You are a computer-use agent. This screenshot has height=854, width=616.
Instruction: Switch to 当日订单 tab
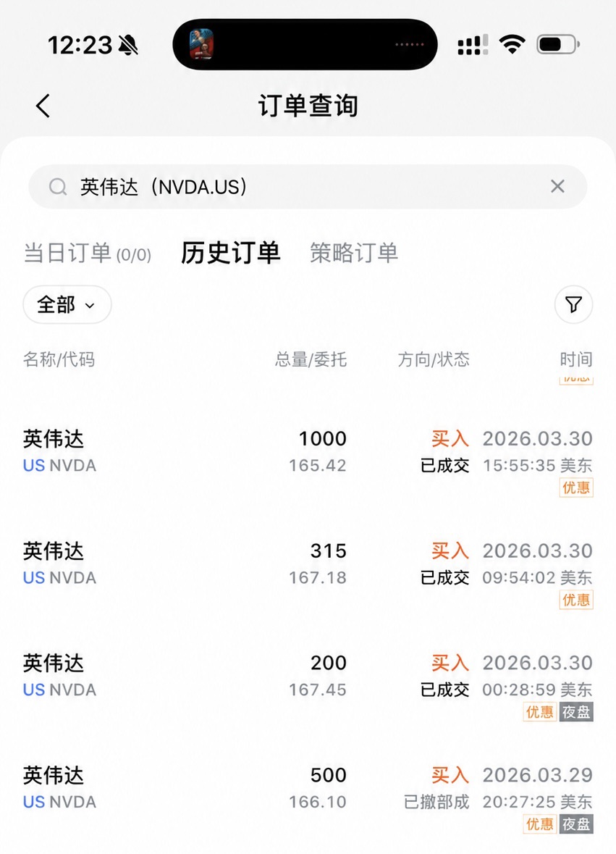(87, 254)
